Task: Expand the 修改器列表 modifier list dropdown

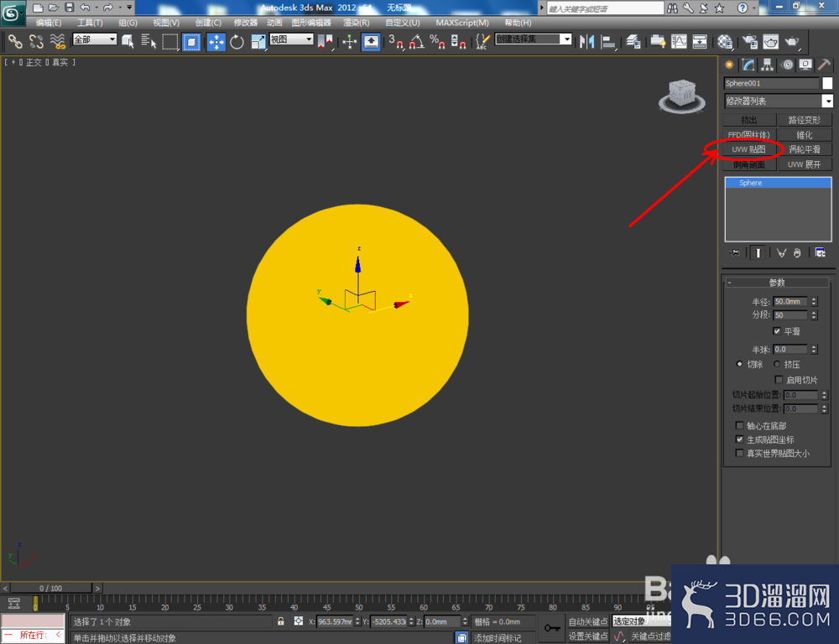Action: coord(778,101)
